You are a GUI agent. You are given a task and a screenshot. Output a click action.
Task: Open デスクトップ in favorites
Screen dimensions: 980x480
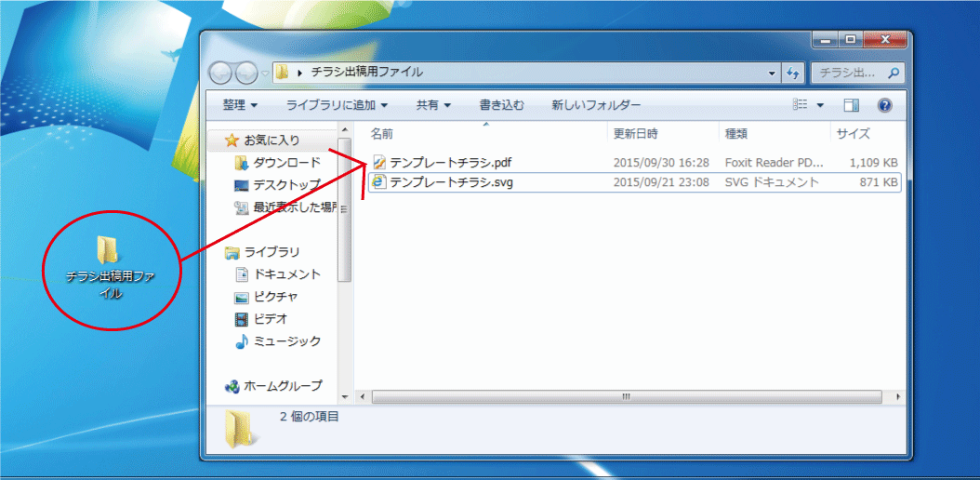(x=287, y=185)
